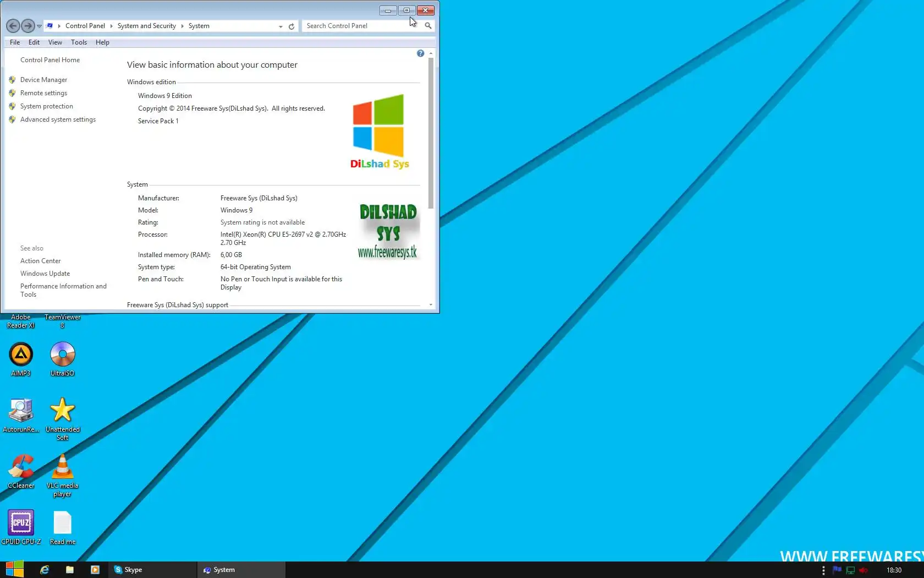Open Action Center flag tray icon

pos(837,570)
